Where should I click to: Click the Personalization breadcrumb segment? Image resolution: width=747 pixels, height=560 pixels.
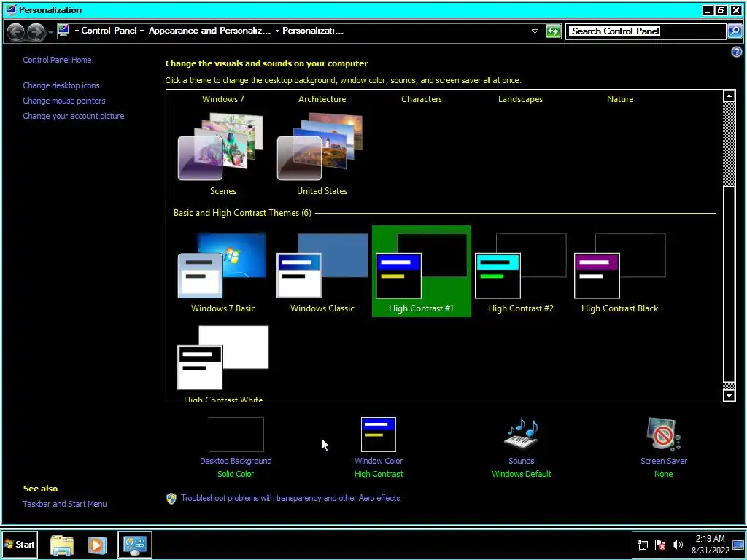click(313, 31)
